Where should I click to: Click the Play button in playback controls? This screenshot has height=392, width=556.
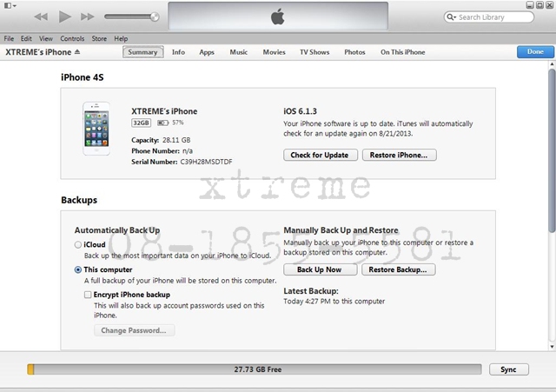[x=64, y=17]
